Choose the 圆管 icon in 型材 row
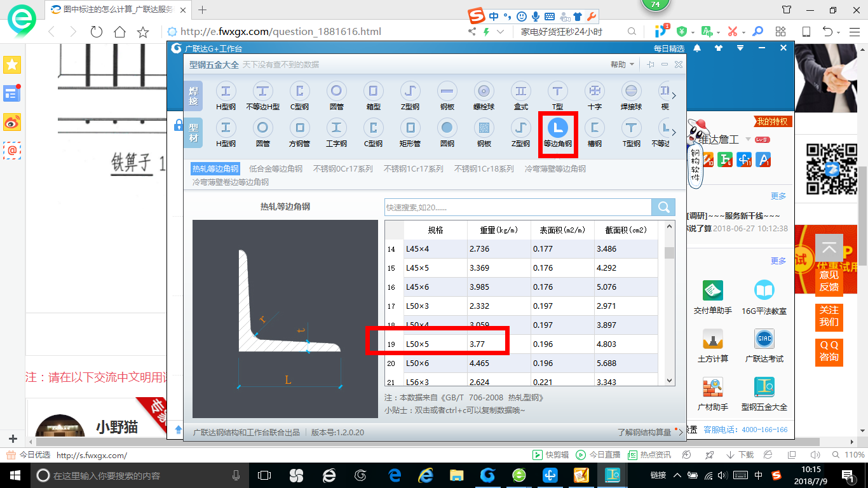 (x=262, y=128)
